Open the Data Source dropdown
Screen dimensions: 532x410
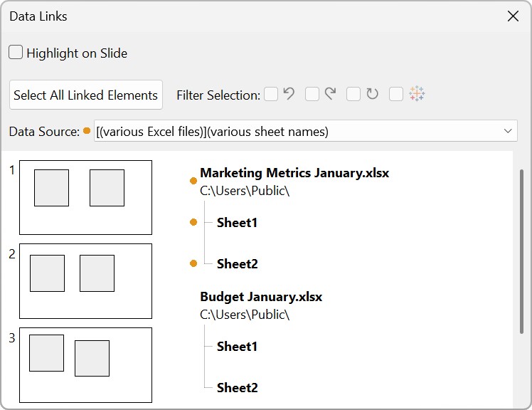[508, 131]
